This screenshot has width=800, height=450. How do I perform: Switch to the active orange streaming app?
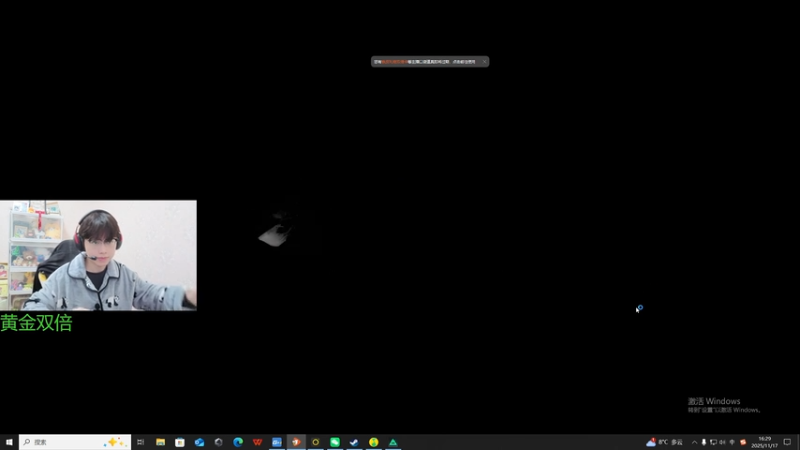[296, 442]
